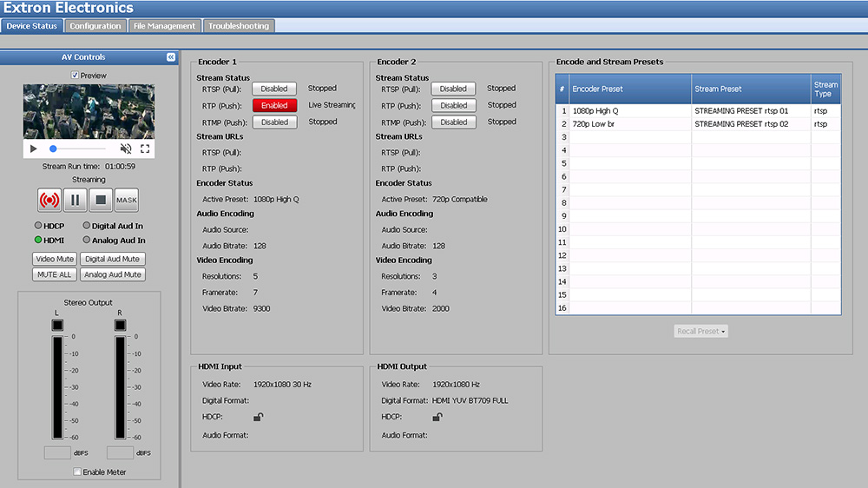Viewport: 868px width, 488px height.
Task: Click the HDMI Output HDCP lock icon
Action: coord(437,417)
